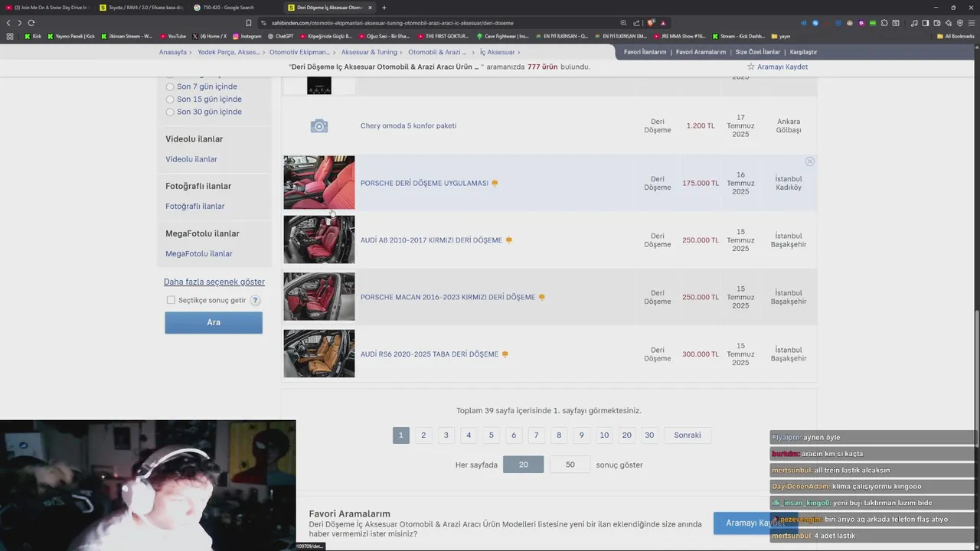Open Size Özel İlanlar
Image resolution: width=980 pixels, height=551 pixels.
(x=757, y=52)
